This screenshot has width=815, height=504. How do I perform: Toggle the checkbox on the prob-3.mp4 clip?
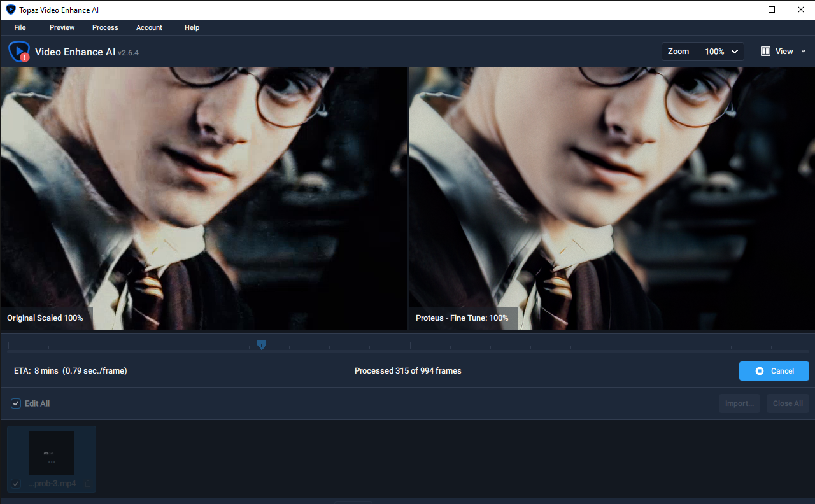[x=16, y=484]
